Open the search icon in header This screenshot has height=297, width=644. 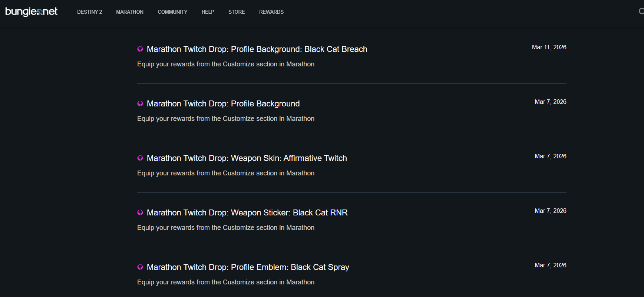641,11
